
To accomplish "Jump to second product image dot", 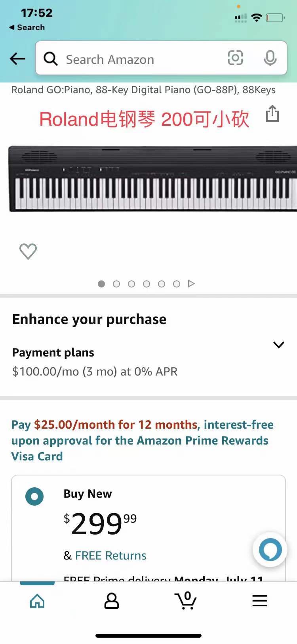I will (x=116, y=284).
